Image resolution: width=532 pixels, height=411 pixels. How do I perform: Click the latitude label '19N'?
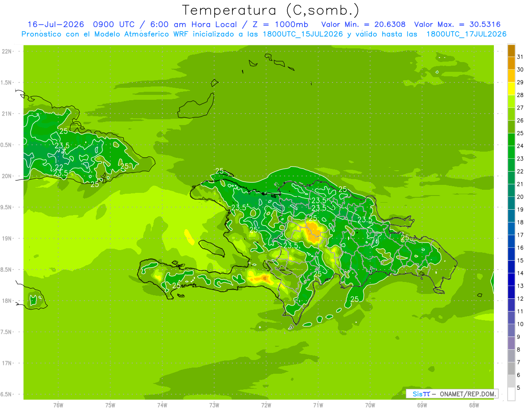[x=7, y=239]
